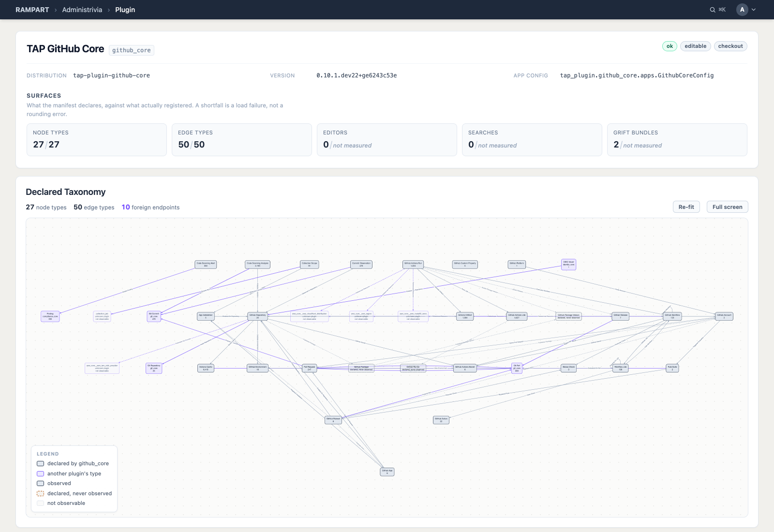Go to RAMPART home
This screenshot has height=532, width=774.
tap(32, 10)
